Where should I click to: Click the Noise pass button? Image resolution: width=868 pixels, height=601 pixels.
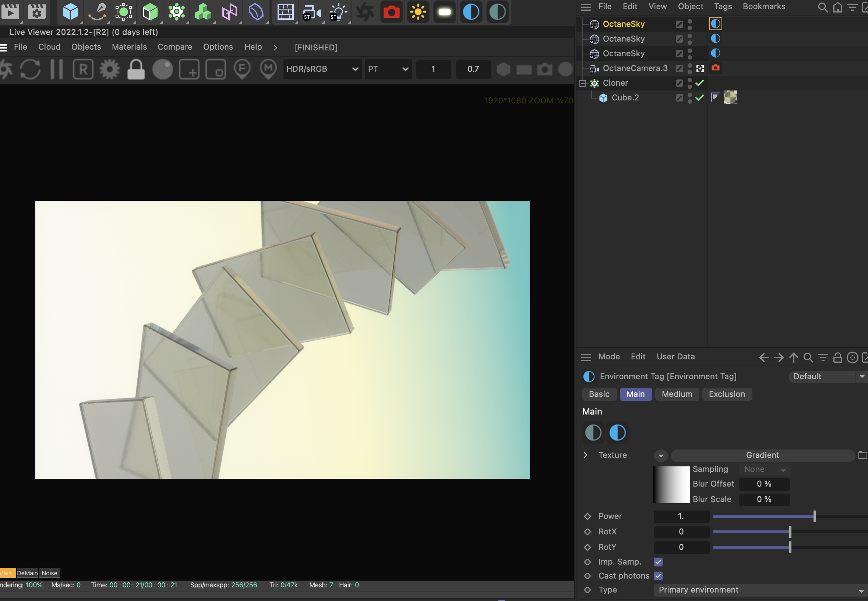coord(49,573)
